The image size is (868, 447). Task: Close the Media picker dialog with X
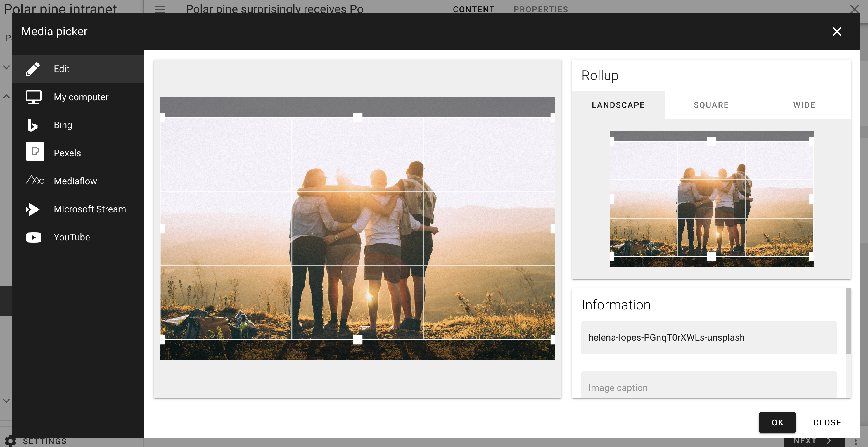click(837, 32)
